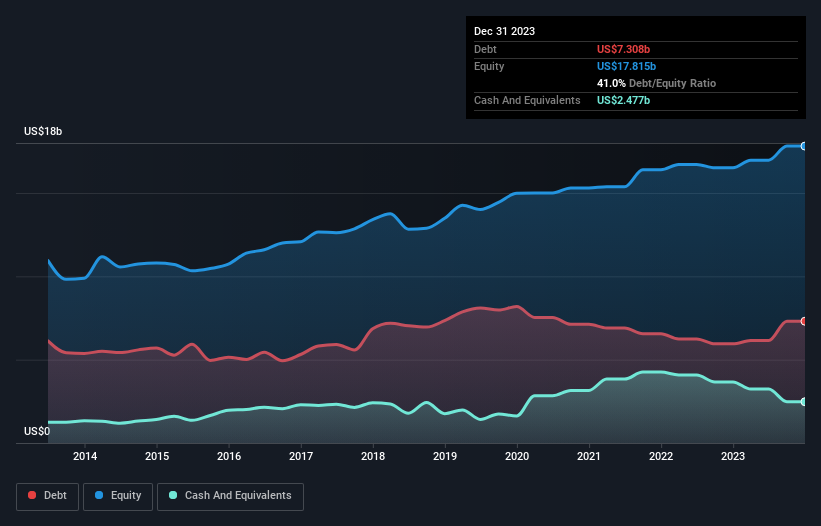
Task: Click the blue Equity legend dot
Action: (99, 495)
